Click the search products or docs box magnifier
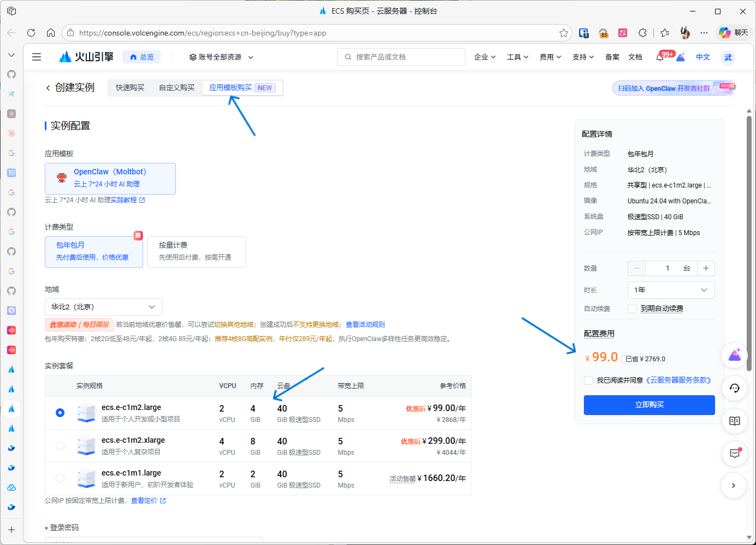Image resolution: width=756 pixels, height=545 pixels. (348, 56)
